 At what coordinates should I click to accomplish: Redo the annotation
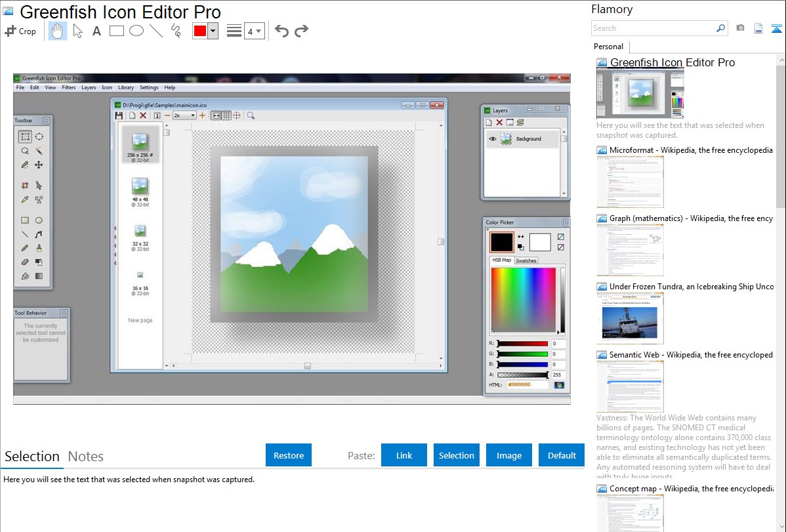point(301,31)
